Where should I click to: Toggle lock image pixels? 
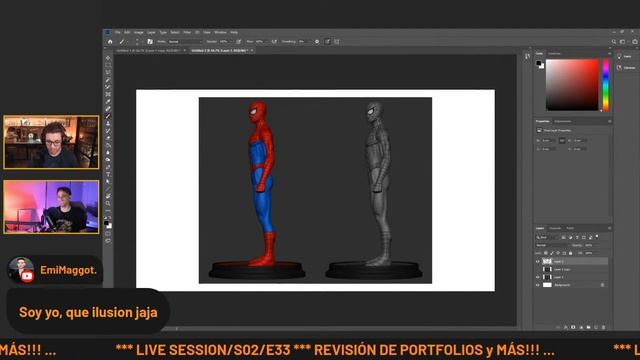pyautogui.click(x=552, y=253)
